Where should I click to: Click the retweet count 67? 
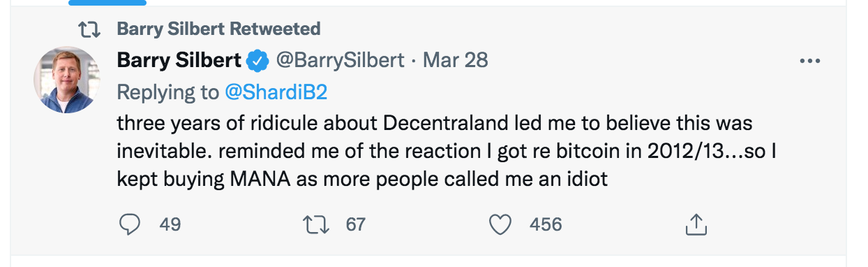click(x=356, y=224)
